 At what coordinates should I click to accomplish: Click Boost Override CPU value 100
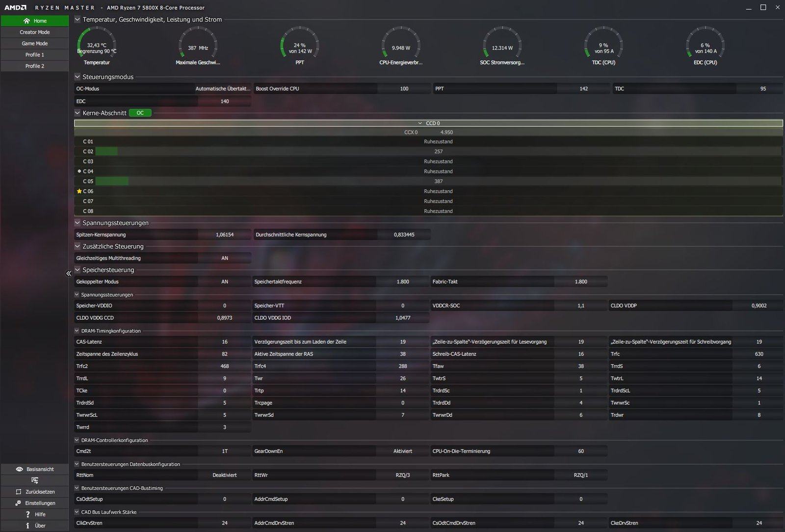[x=404, y=89]
